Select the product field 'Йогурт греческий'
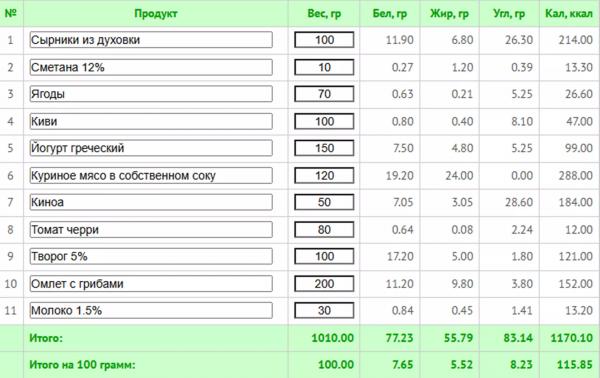This screenshot has width=600, height=378. tap(151, 148)
